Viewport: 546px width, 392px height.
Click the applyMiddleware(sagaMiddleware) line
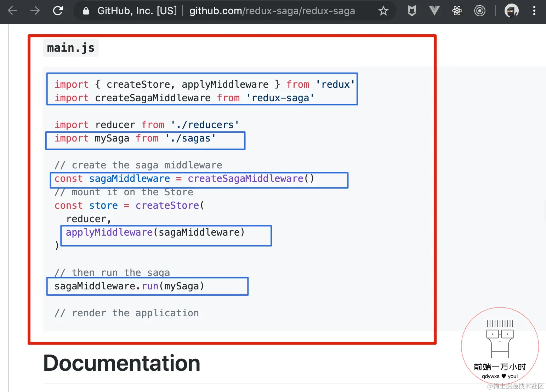(155, 232)
